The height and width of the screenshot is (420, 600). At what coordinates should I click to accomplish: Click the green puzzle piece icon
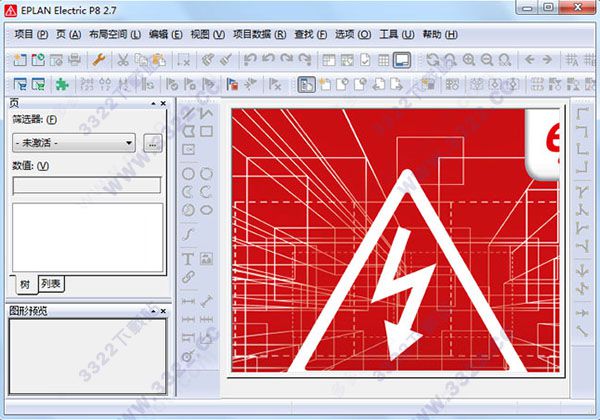[x=62, y=84]
